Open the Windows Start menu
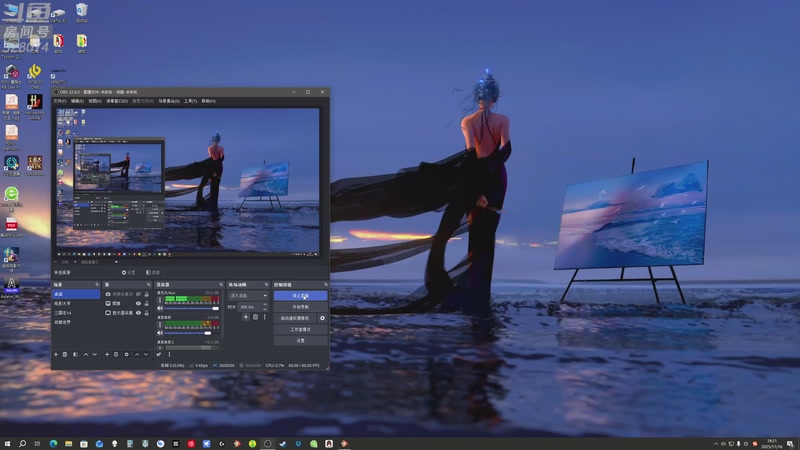Screen dimensions: 800x450 coord(7,444)
